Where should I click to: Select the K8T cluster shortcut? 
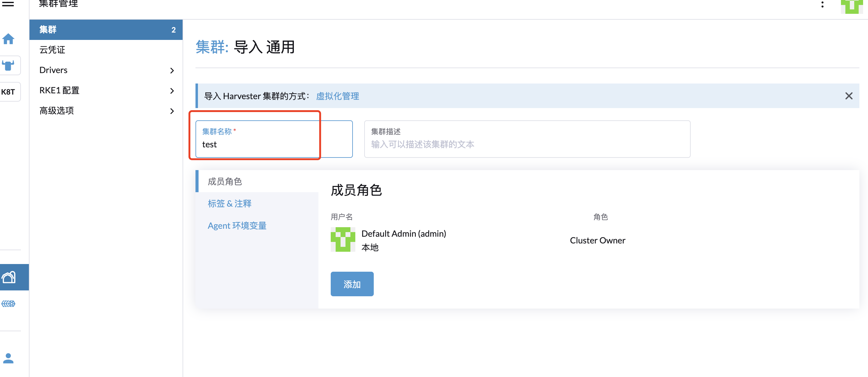[8, 92]
